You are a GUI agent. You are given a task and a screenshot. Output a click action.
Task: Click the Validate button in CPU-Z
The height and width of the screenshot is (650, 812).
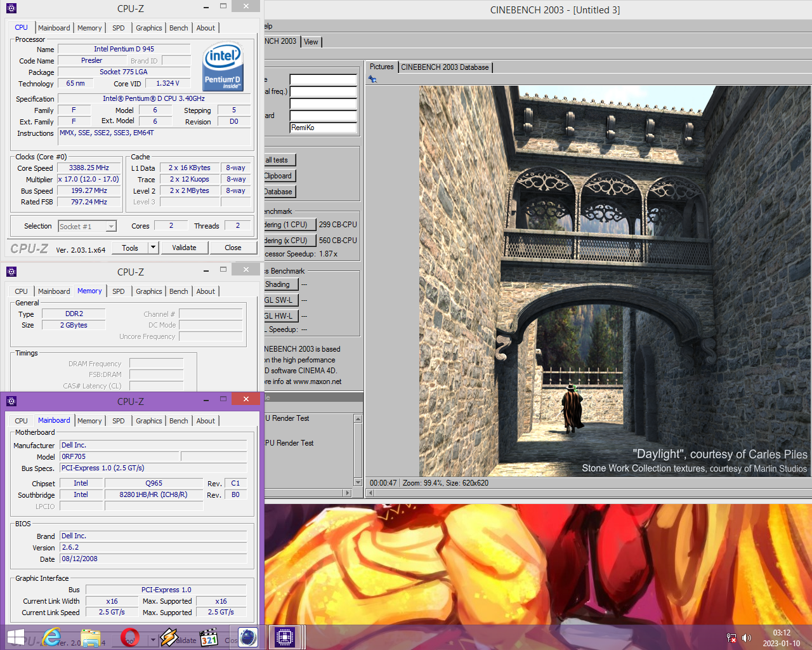(x=184, y=248)
